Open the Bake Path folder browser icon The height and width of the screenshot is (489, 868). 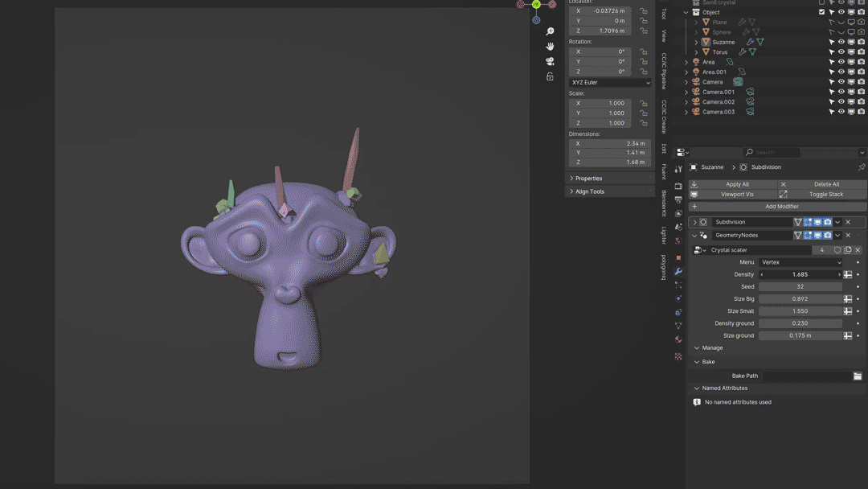coord(858,376)
